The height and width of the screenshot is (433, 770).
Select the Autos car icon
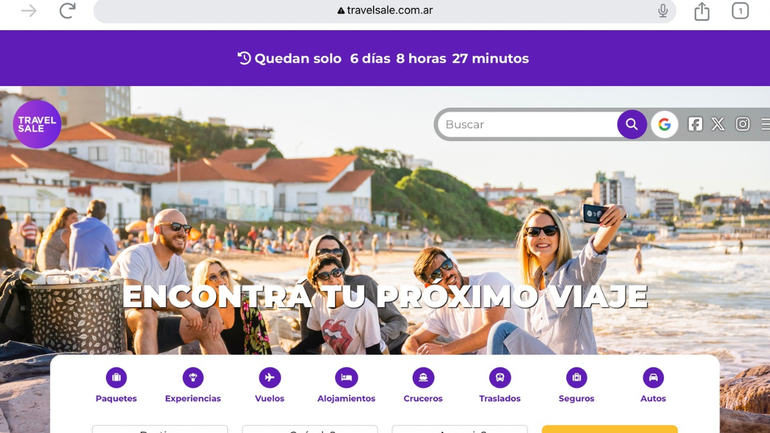[x=653, y=378]
